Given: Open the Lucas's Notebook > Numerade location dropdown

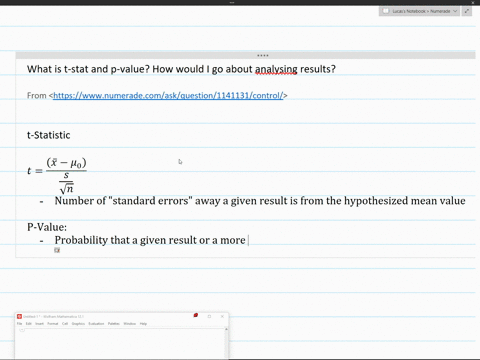Looking at the screenshot, I should point(419,11).
